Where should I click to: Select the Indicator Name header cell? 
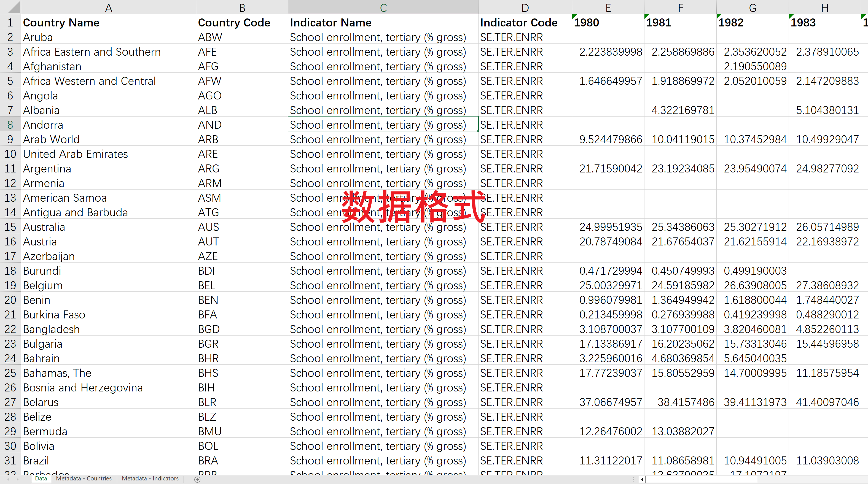(x=383, y=23)
